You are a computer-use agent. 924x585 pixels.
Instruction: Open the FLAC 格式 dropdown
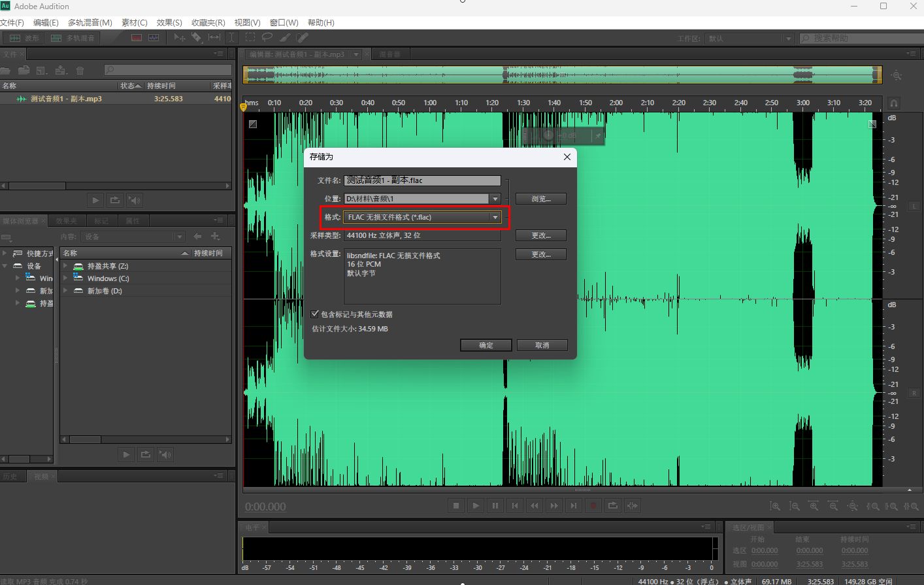click(x=495, y=216)
